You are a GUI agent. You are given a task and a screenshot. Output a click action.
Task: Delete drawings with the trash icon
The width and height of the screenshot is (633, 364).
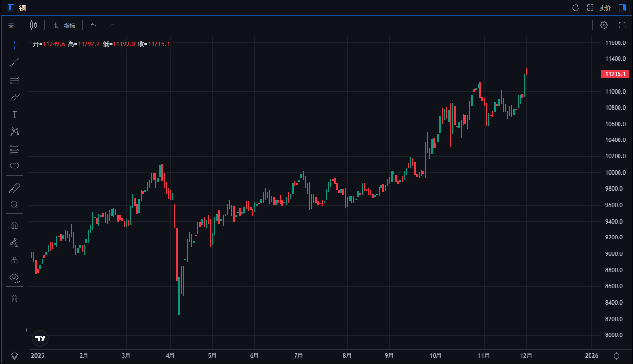14,298
